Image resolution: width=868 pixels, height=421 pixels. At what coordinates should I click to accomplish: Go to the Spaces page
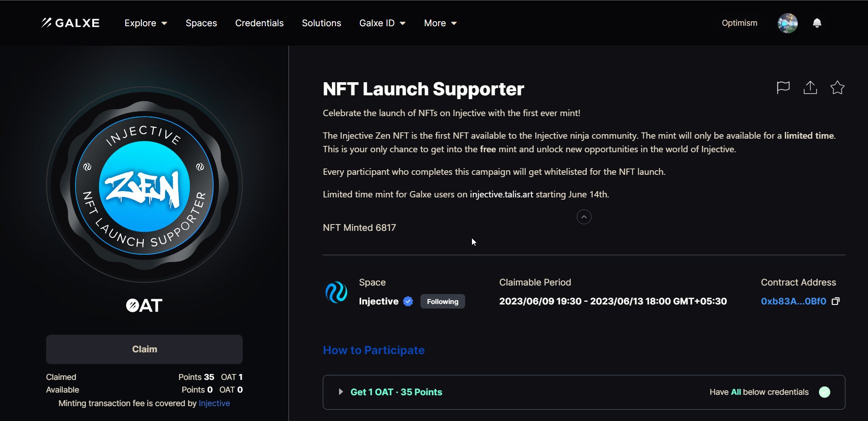tap(201, 23)
